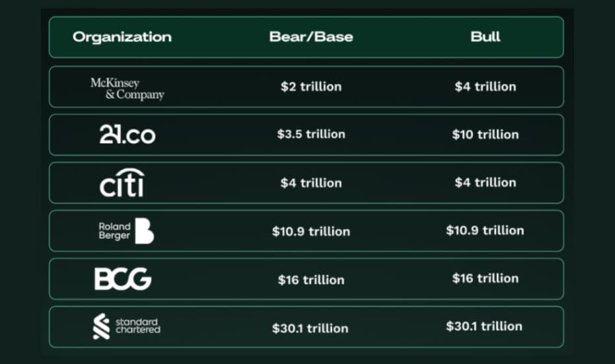The width and height of the screenshot is (615, 364).
Task: Select McKinsey's Bull value of $4 trillion
Action: pos(485,87)
